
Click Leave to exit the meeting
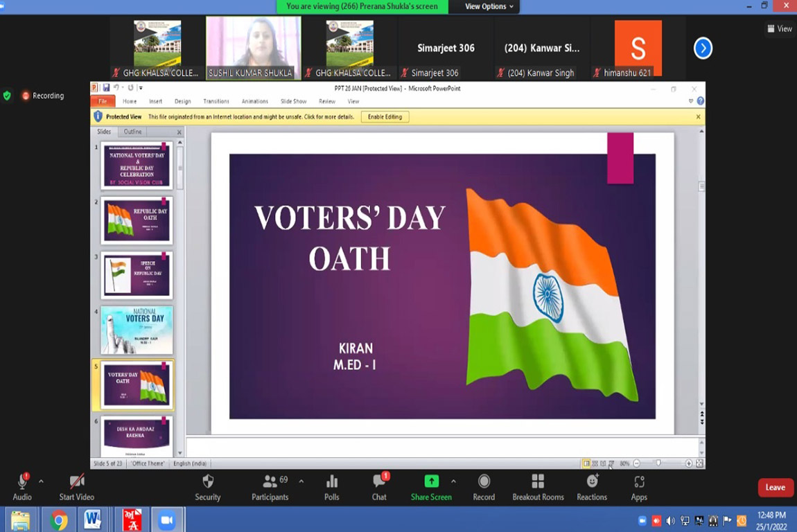click(x=775, y=487)
